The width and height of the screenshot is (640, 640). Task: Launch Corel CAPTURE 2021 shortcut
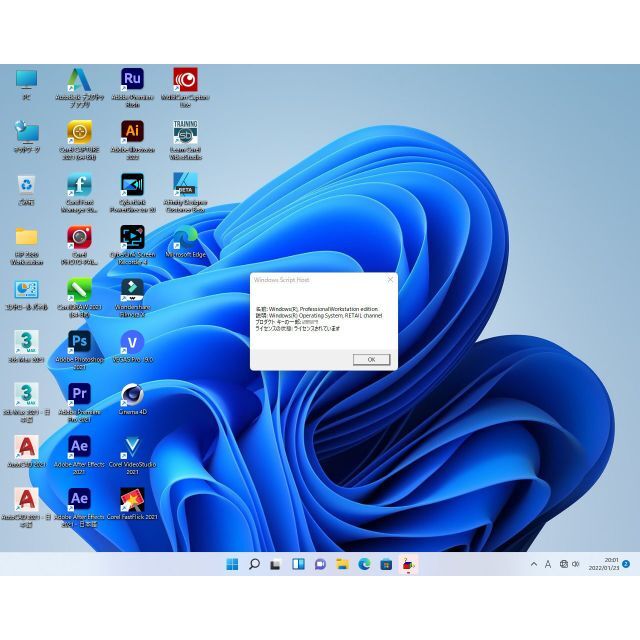[80, 140]
